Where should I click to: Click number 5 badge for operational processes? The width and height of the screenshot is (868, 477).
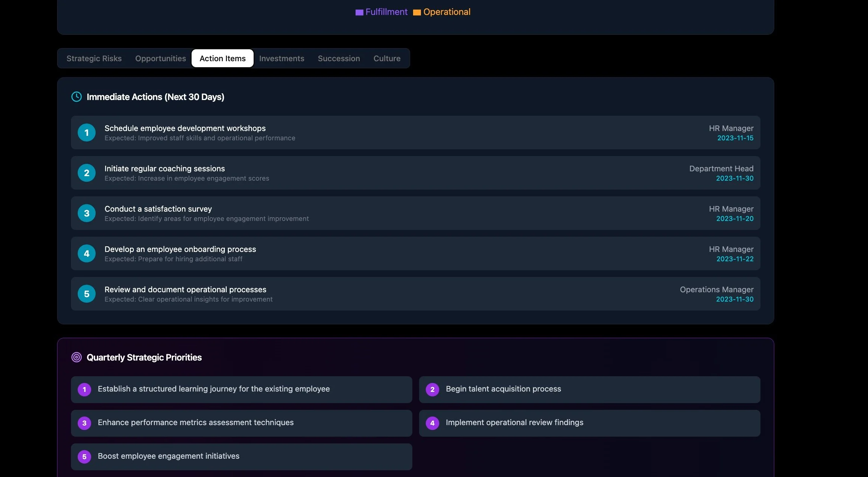tap(87, 294)
